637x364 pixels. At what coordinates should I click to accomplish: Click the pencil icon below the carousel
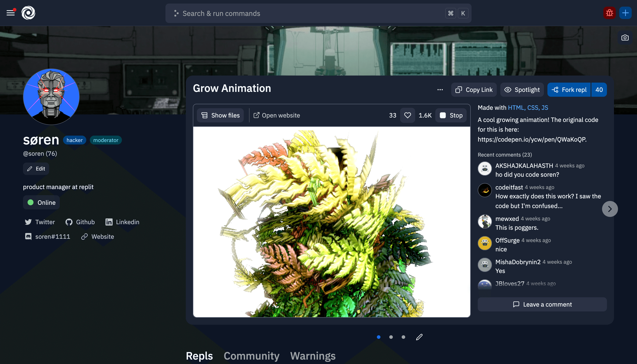[x=419, y=337]
